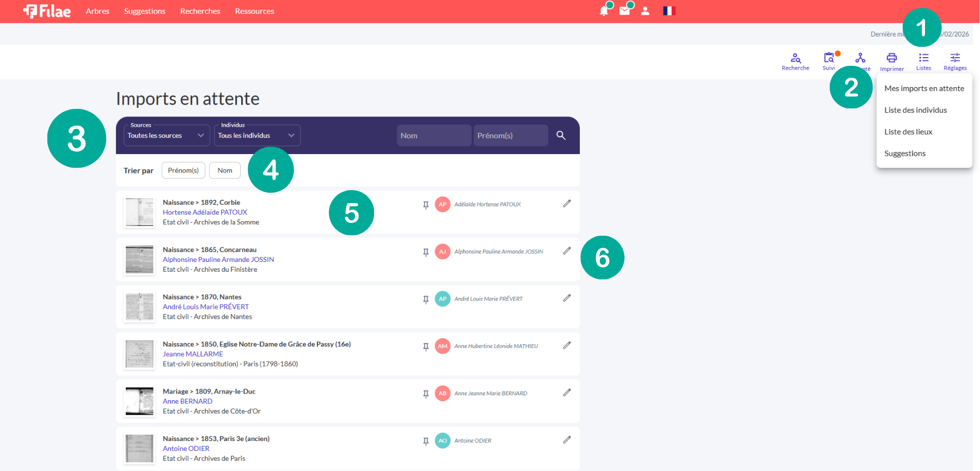Click the Suivi toolbar icon
980x471 pixels.
tap(829, 61)
